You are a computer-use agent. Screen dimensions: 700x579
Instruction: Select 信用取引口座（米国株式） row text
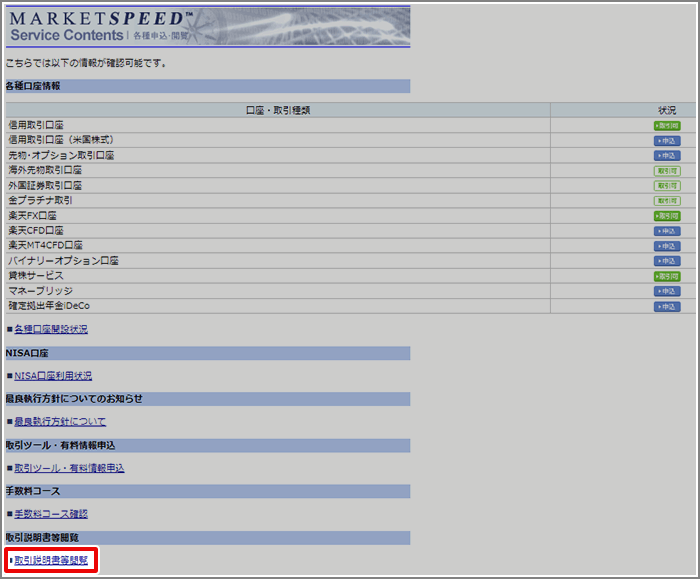(61, 140)
